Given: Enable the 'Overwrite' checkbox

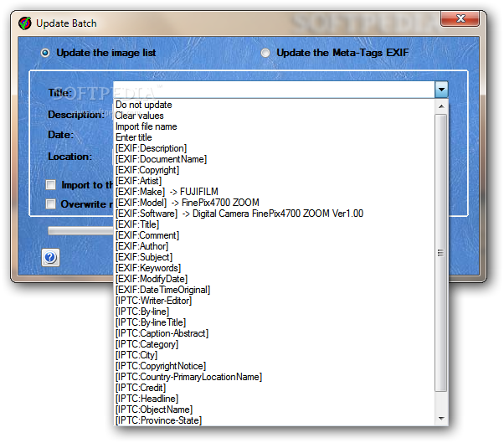Looking at the screenshot, I should (51, 204).
